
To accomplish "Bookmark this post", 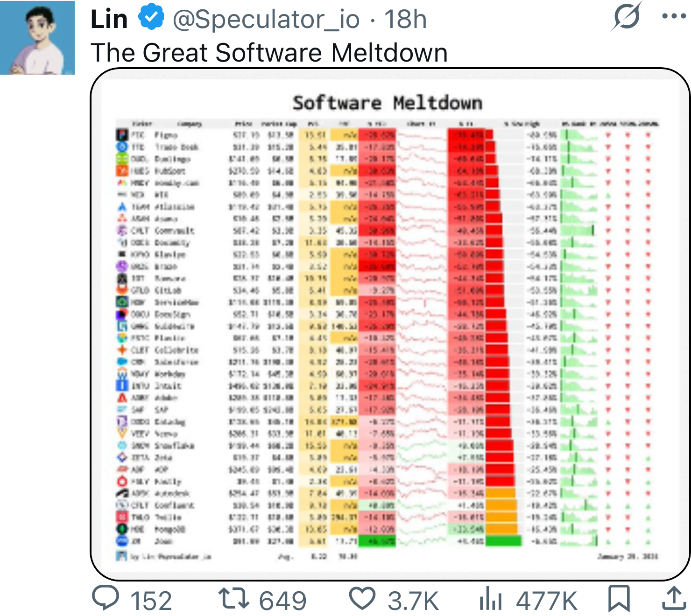I will (x=619, y=598).
